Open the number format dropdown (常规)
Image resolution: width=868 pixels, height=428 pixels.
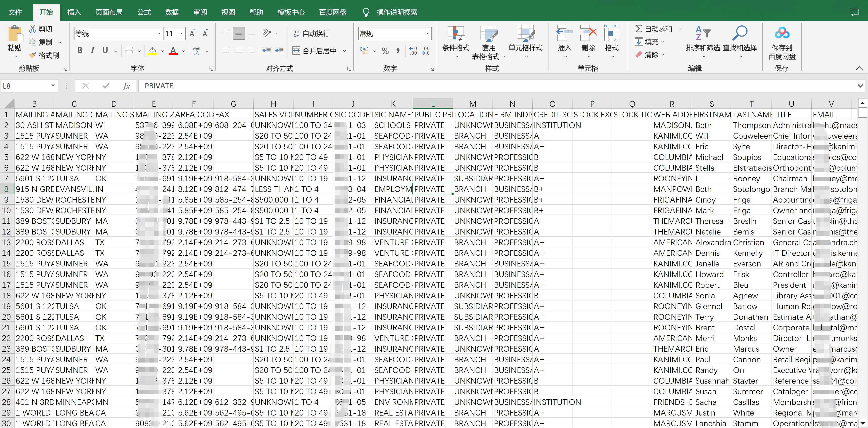(x=427, y=34)
